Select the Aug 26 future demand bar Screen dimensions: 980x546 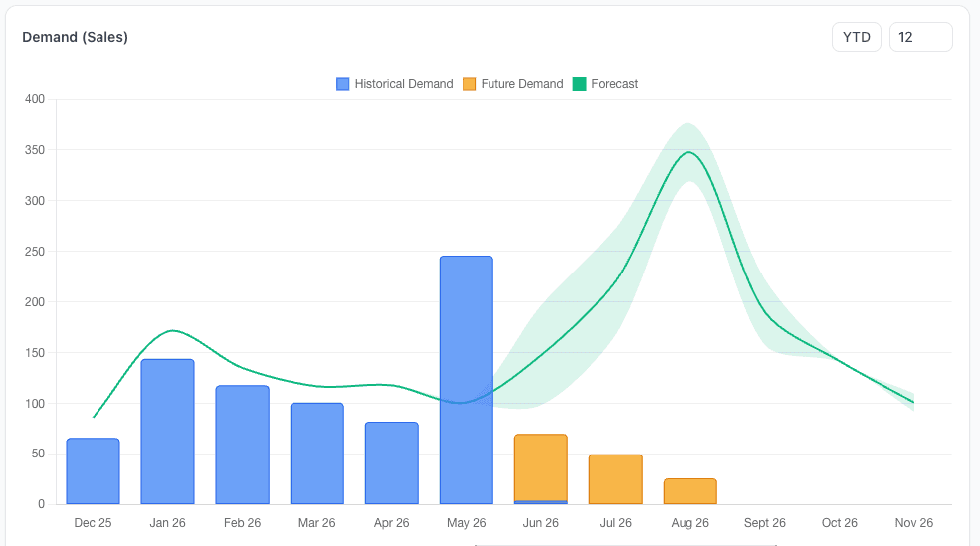690,491
